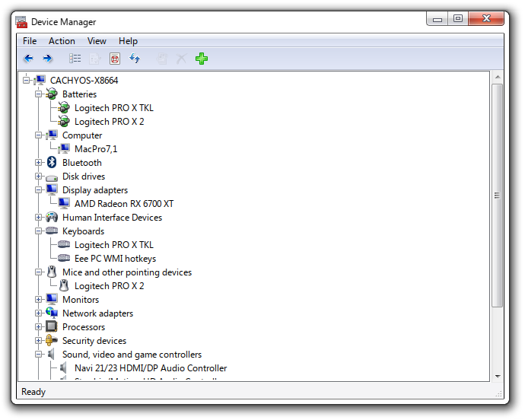Select MacPro7,1 under Computer
The image size is (525, 420).
pyautogui.click(x=96, y=148)
